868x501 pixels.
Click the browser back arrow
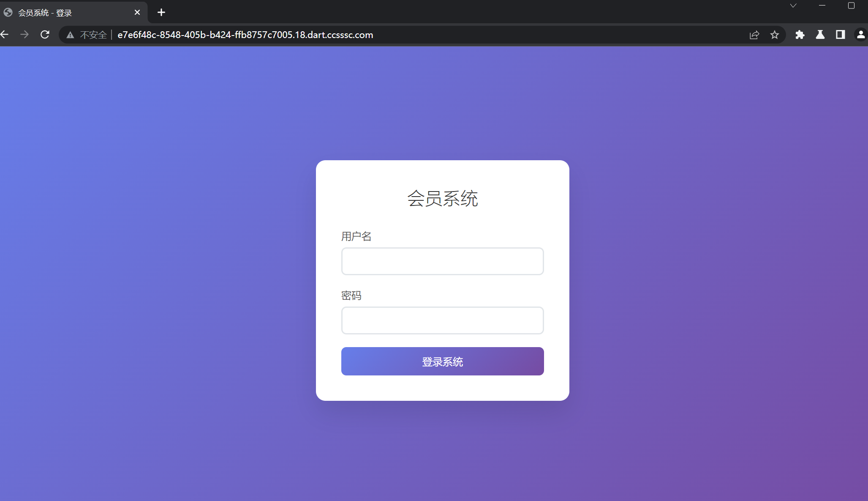[x=5, y=35]
